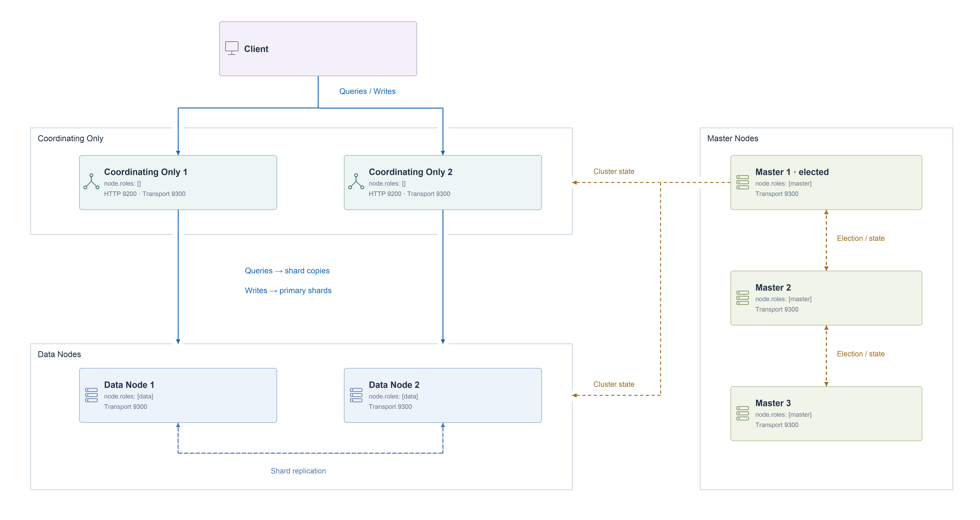The height and width of the screenshot is (520, 980).
Task: Click the Data Node 1 server icon
Action: coord(91,395)
